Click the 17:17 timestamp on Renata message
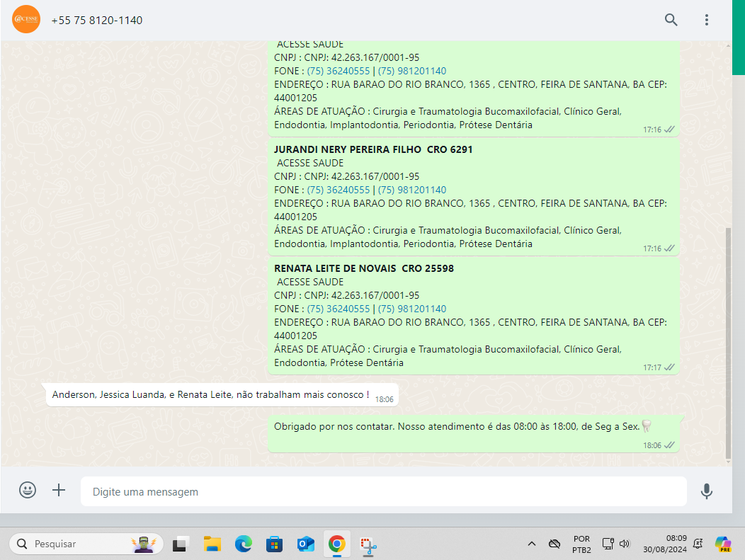745x560 pixels. tap(652, 367)
